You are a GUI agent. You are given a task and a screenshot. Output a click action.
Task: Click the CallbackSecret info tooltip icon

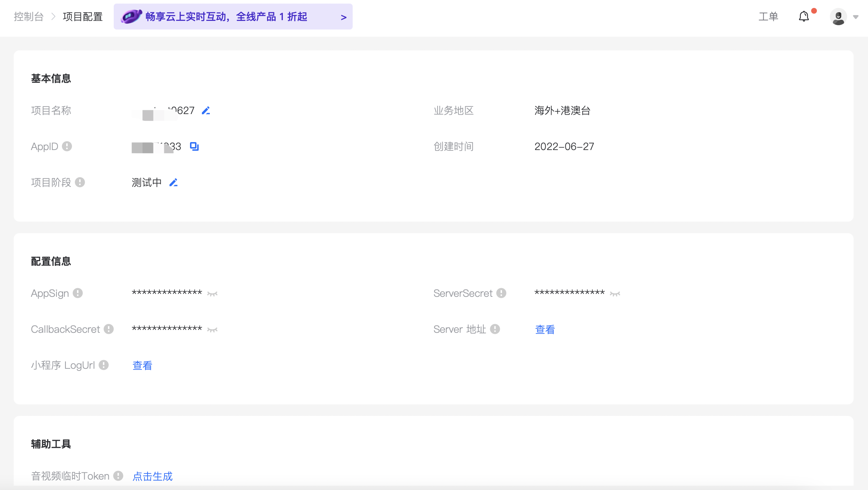[108, 329]
